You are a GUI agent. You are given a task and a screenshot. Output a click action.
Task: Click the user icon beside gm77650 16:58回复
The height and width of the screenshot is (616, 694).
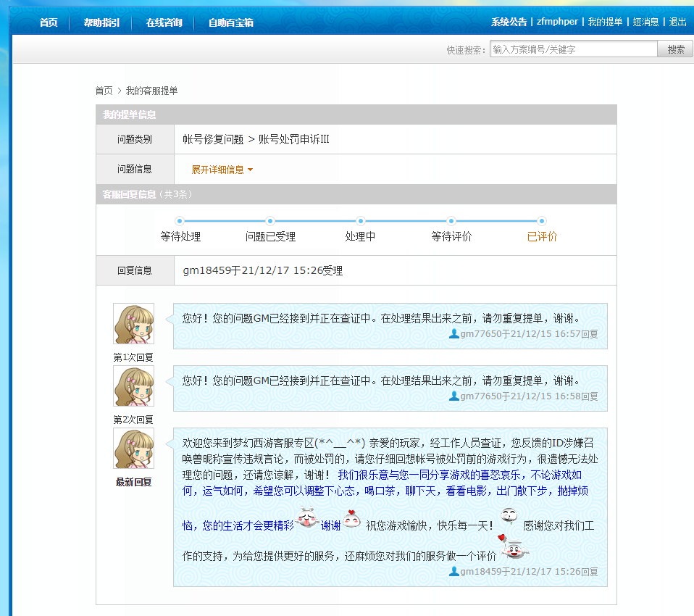[453, 396]
